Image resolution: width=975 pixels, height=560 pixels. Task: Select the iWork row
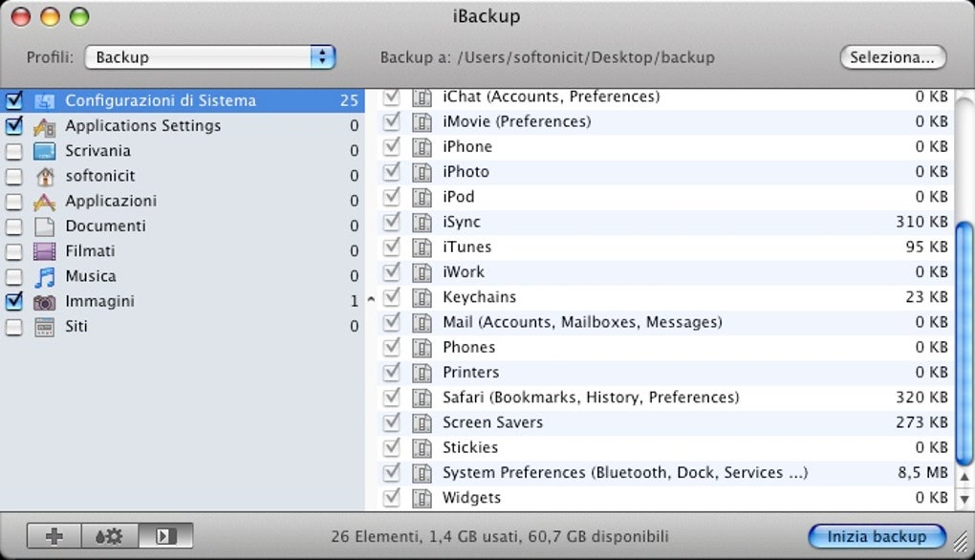point(665,272)
